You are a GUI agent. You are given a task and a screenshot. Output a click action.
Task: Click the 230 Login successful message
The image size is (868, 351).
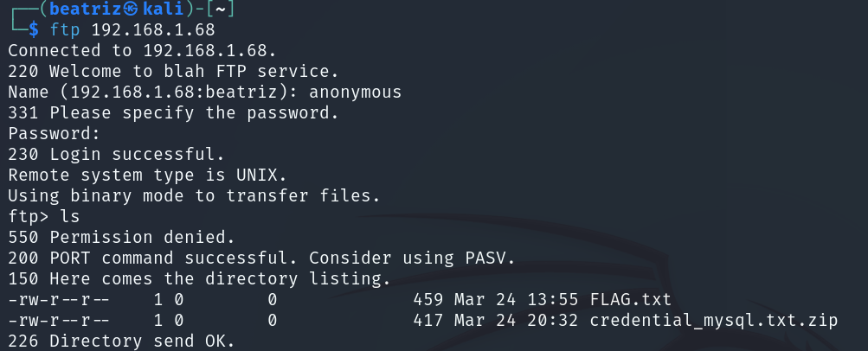pyautogui.click(x=116, y=154)
